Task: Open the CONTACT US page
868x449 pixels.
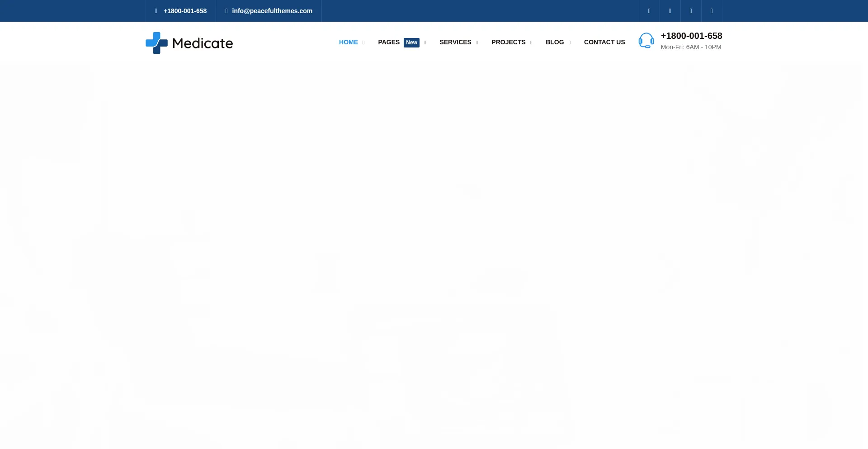Action: tap(604, 42)
